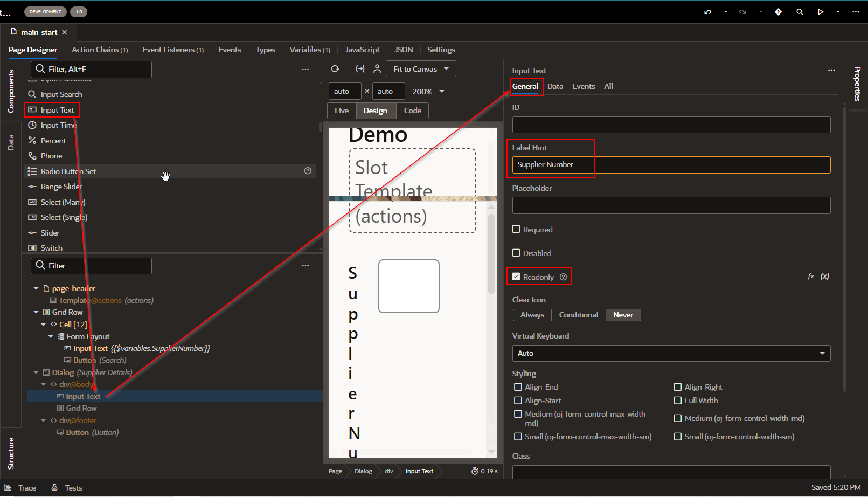This screenshot has height=497, width=868.
Task: Select Input Time component
Action: 59,125
